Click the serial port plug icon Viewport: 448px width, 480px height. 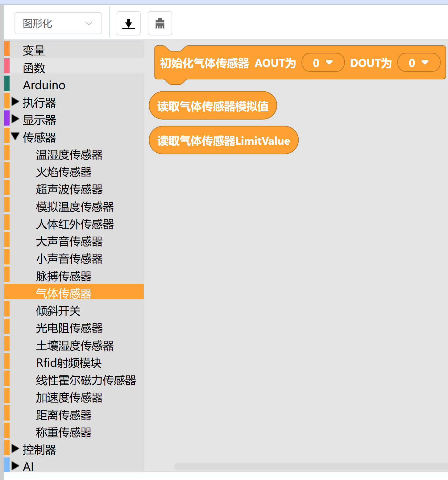(x=160, y=23)
